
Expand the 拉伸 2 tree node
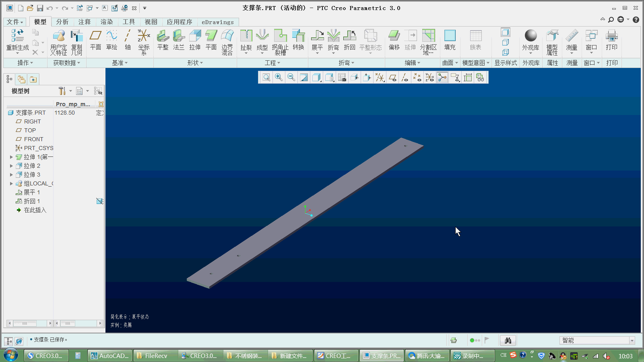tap(11, 166)
